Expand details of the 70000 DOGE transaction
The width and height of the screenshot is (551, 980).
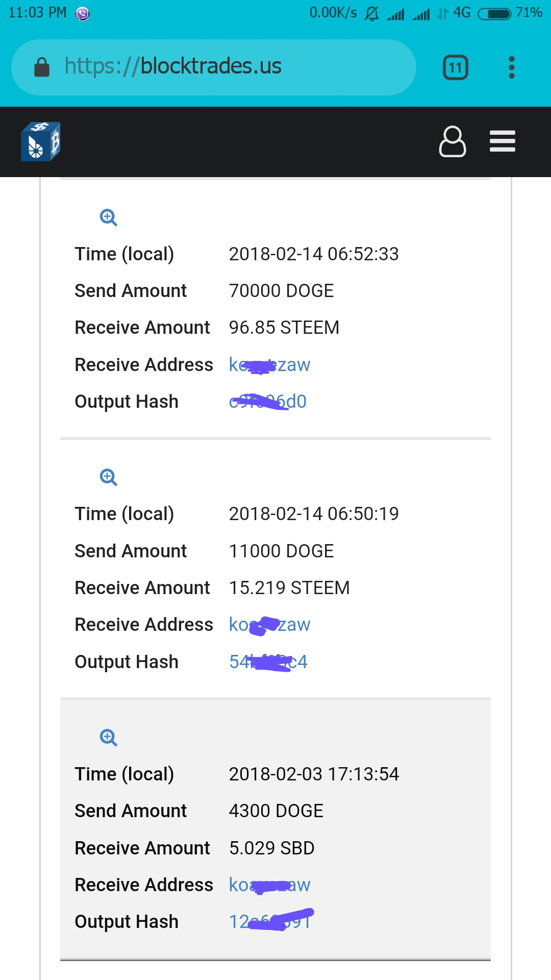coord(108,217)
